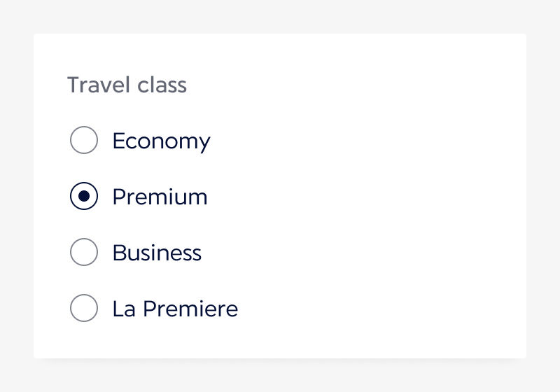
Task: Click the filled dot inside Premium option
Action: [84, 197]
